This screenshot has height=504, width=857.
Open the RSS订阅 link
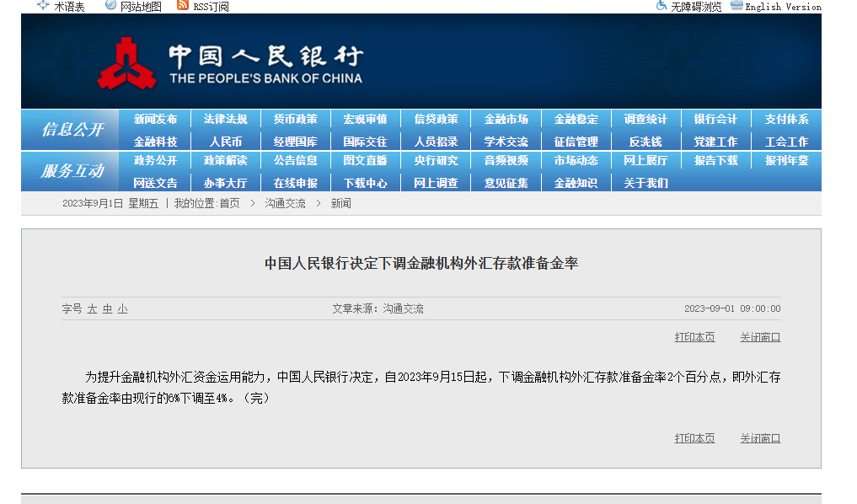[211, 7]
